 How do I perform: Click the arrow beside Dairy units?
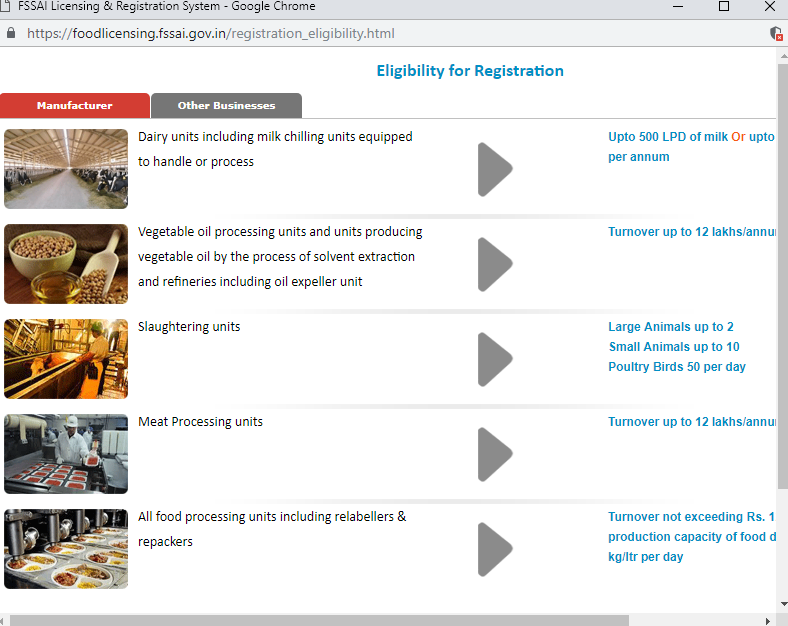click(x=495, y=169)
